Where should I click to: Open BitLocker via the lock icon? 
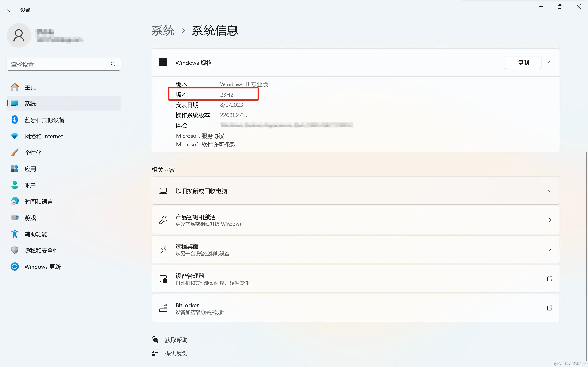(164, 308)
